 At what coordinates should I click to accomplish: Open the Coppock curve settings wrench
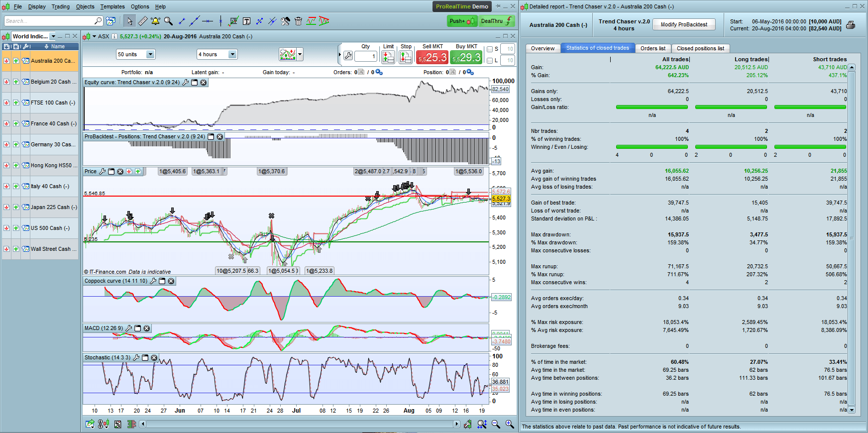[x=153, y=281]
